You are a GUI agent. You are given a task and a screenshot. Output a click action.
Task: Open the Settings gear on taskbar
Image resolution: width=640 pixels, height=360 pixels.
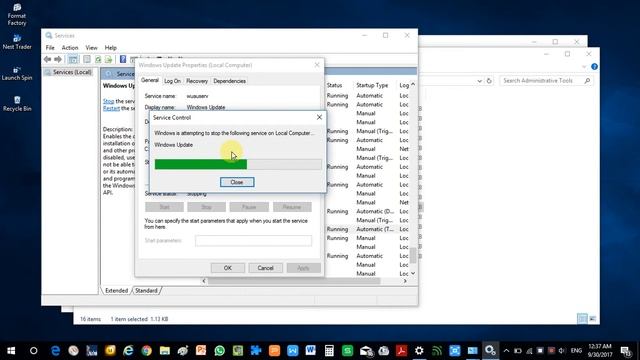pyautogui.click(x=419, y=351)
